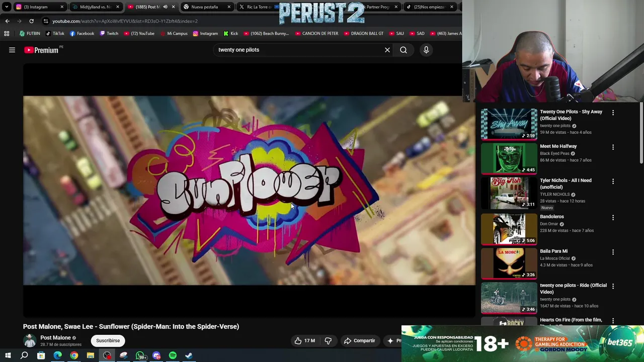This screenshot has height=362, width=644.
Task: Open the Post Malone channel name link
Action: [x=55, y=338]
